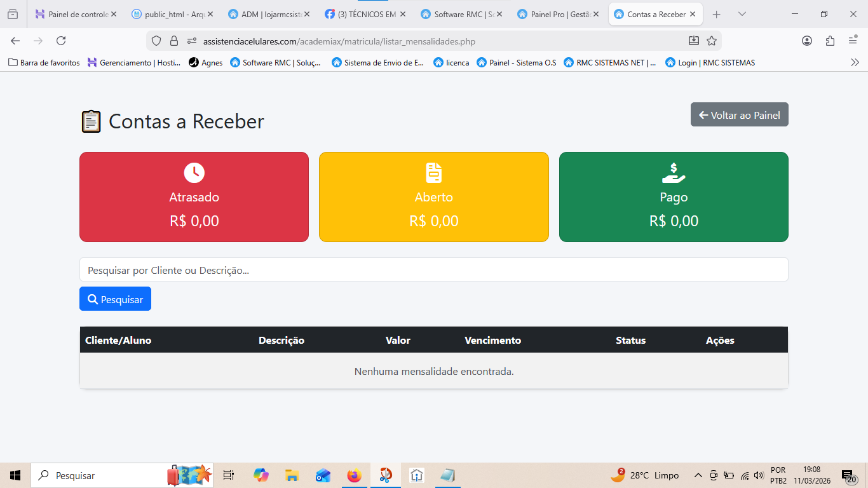Open the tab list dropdown chevron
This screenshot has width=868, height=488.
tap(742, 13)
